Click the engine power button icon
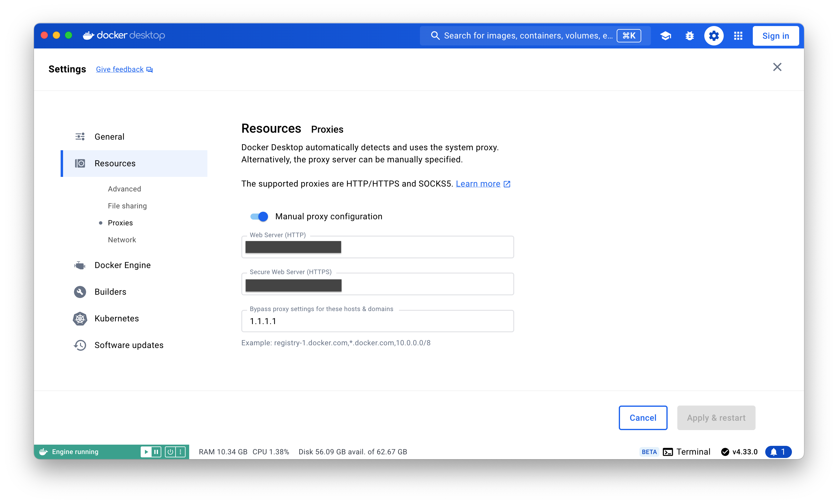The height and width of the screenshot is (504, 838). pyautogui.click(x=170, y=452)
